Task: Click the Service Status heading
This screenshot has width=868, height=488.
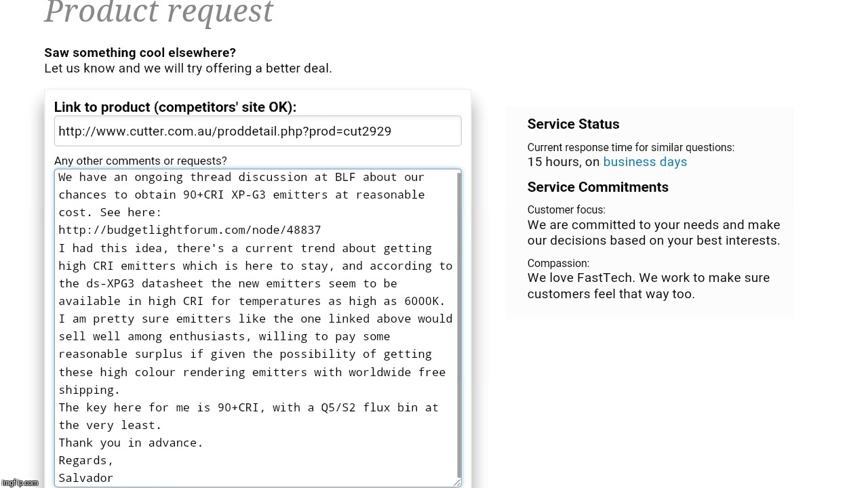Action: tap(573, 124)
